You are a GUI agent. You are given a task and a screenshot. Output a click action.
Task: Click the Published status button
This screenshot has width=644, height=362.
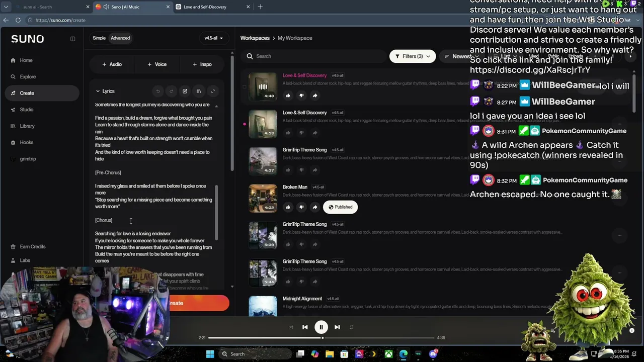point(341,207)
